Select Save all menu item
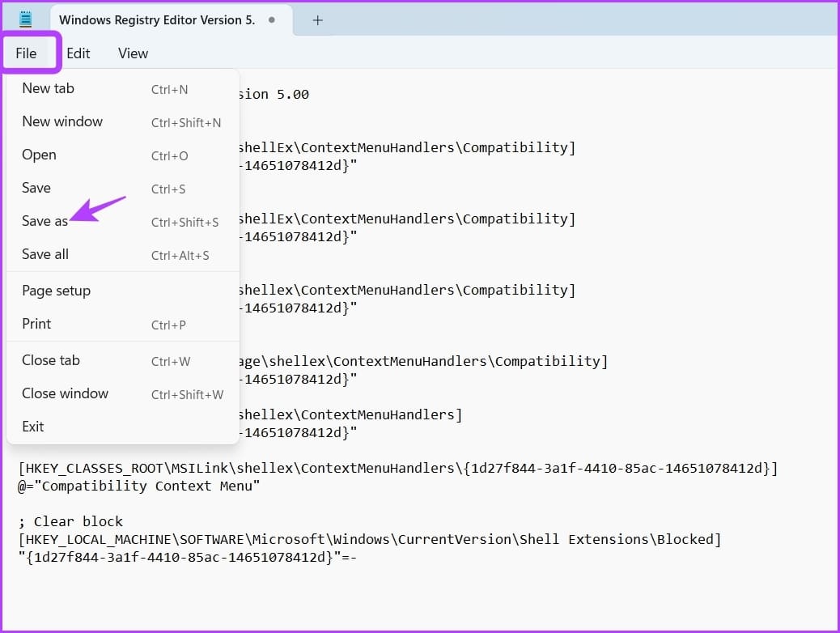The height and width of the screenshot is (633, 840). click(x=123, y=255)
